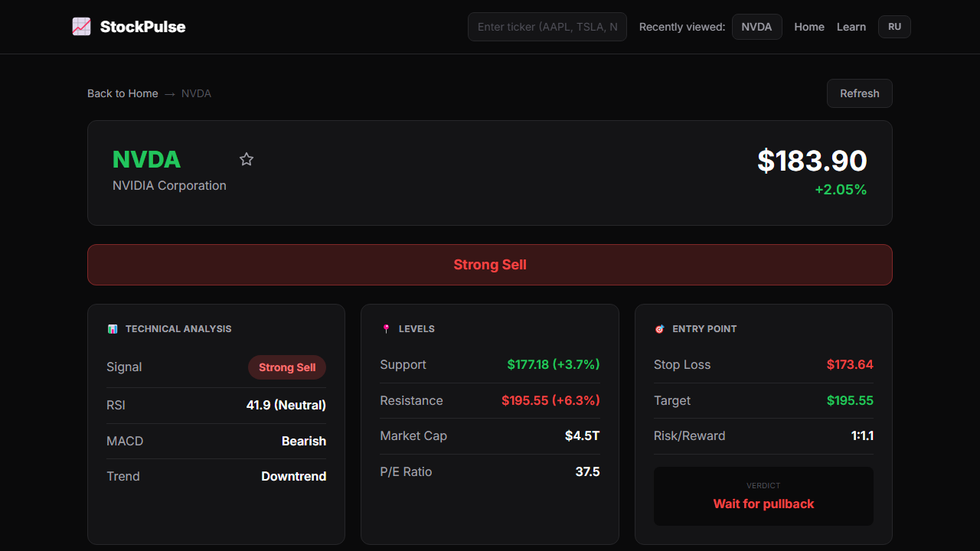The width and height of the screenshot is (980, 551).
Task: Click the MACD Bearish value
Action: tap(304, 441)
